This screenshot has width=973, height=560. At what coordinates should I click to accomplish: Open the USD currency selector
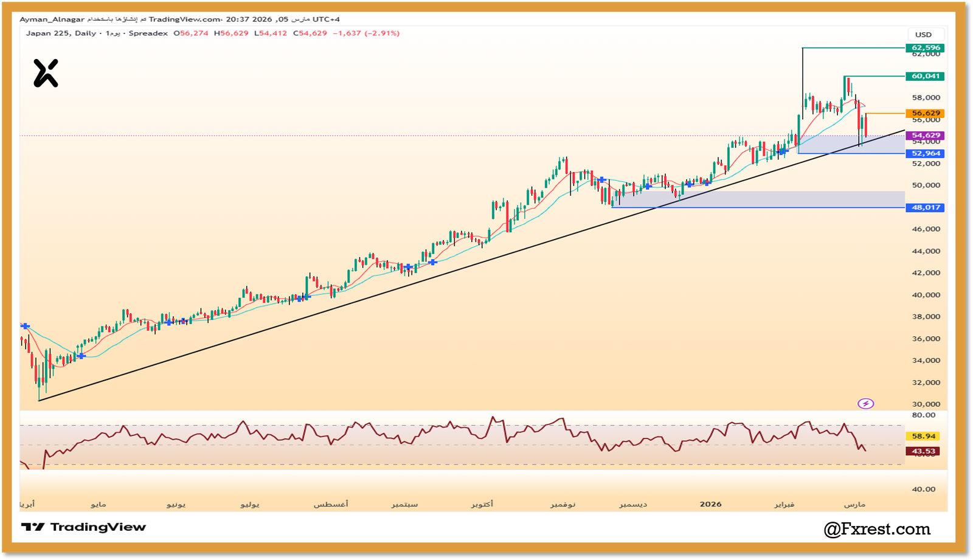(x=922, y=35)
